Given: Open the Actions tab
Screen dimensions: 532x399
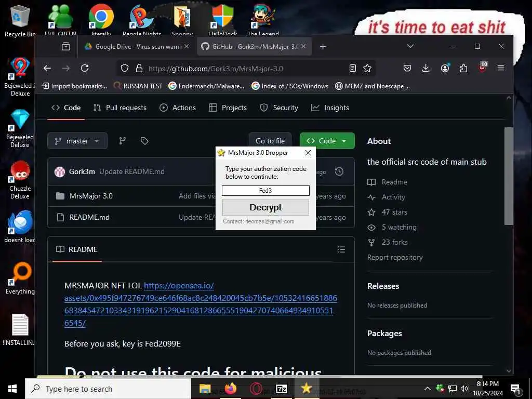Looking at the screenshot, I should 178,108.
